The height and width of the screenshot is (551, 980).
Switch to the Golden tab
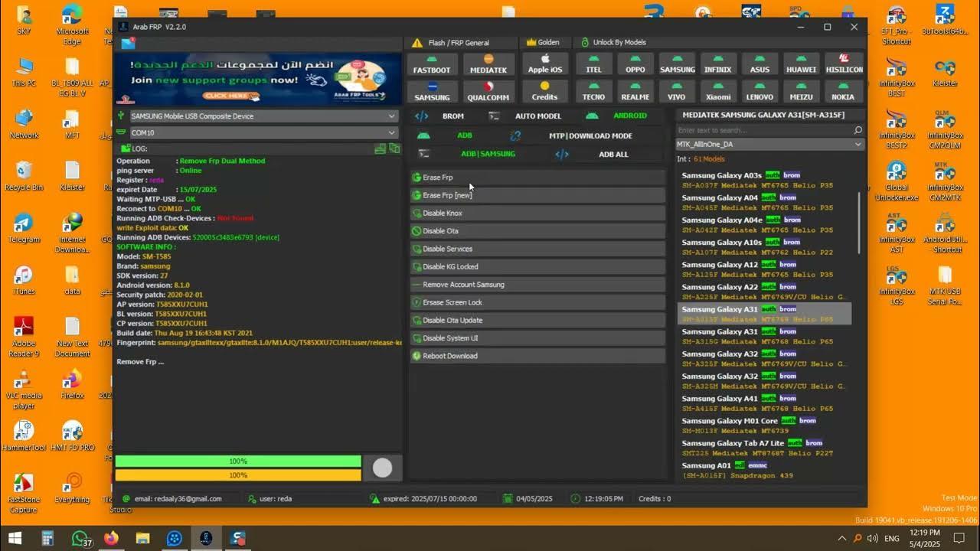pos(544,42)
